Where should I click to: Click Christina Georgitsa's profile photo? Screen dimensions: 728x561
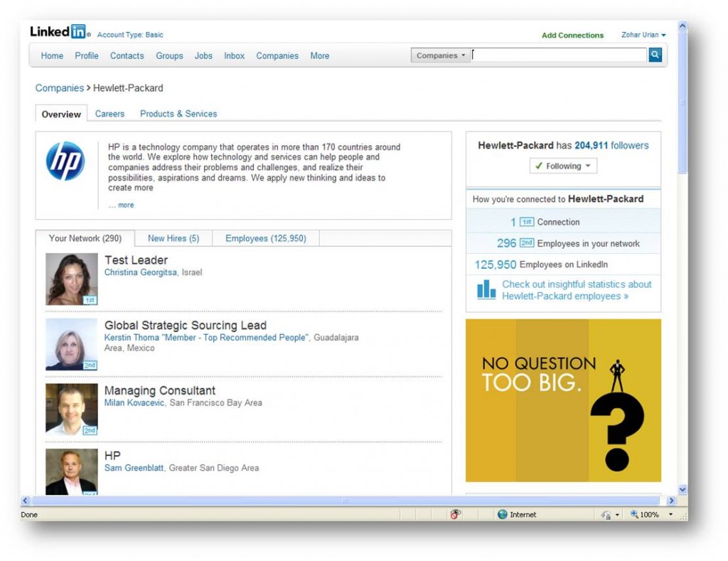click(72, 279)
